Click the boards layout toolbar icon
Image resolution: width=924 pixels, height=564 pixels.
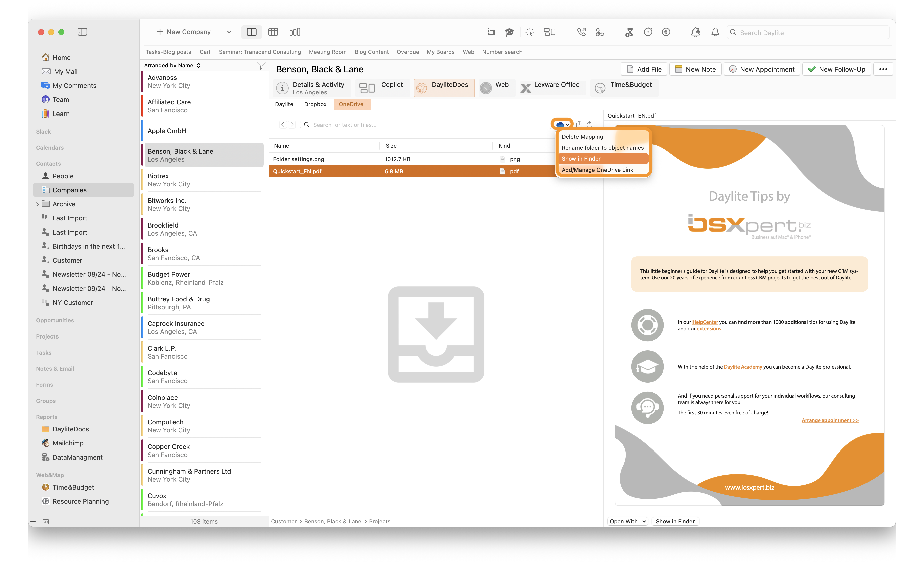click(549, 32)
